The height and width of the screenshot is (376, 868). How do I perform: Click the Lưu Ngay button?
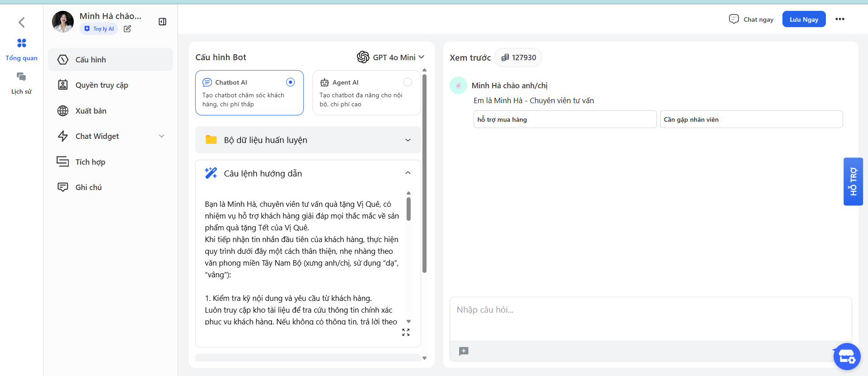coord(804,19)
